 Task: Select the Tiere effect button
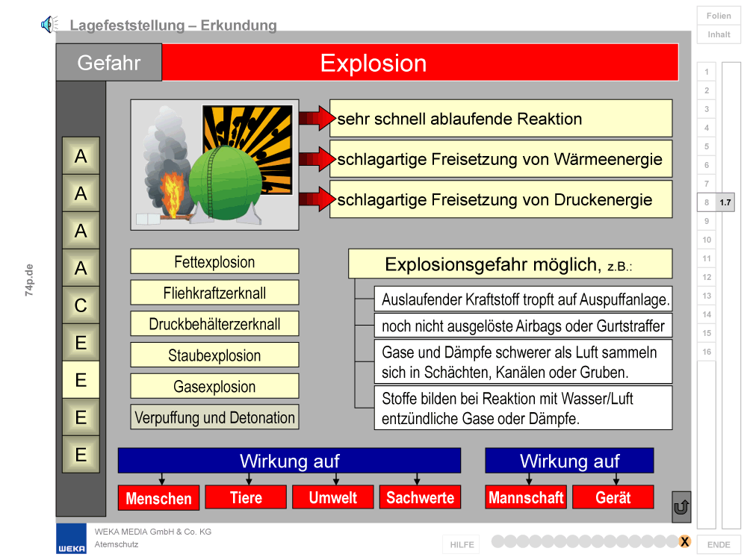point(246,497)
